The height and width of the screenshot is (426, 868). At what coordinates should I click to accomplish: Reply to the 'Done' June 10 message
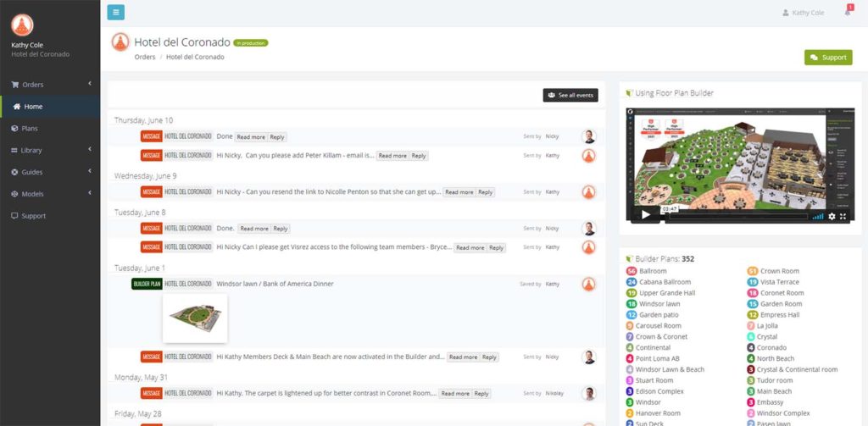(x=277, y=137)
